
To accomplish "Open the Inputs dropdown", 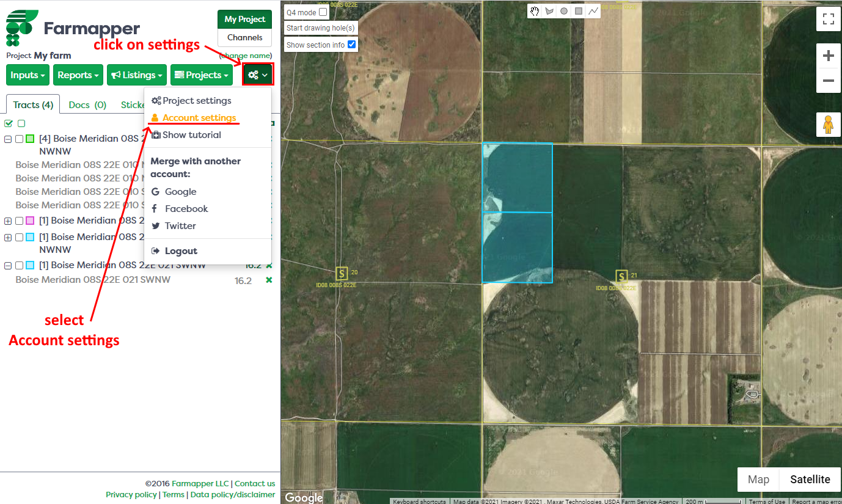I will coord(28,75).
